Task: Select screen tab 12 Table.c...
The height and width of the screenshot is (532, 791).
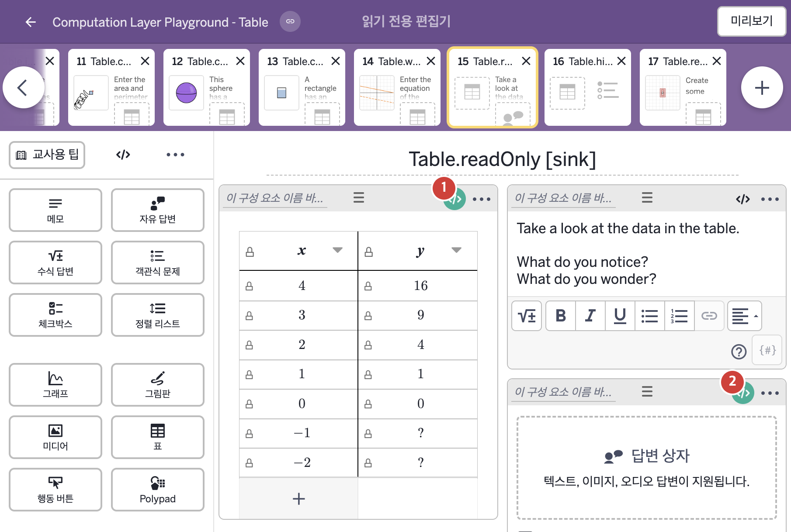Action: pos(207,87)
